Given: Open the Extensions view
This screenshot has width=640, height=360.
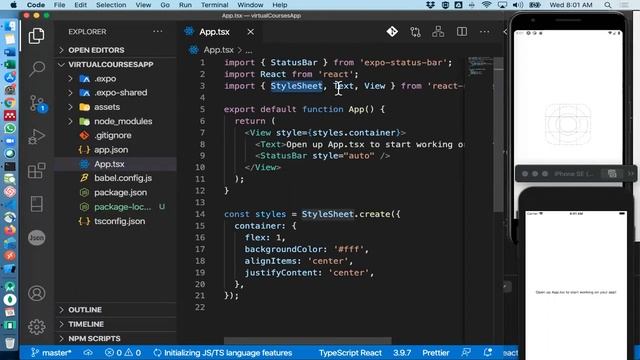Looking at the screenshot, I should pos(36,171).
